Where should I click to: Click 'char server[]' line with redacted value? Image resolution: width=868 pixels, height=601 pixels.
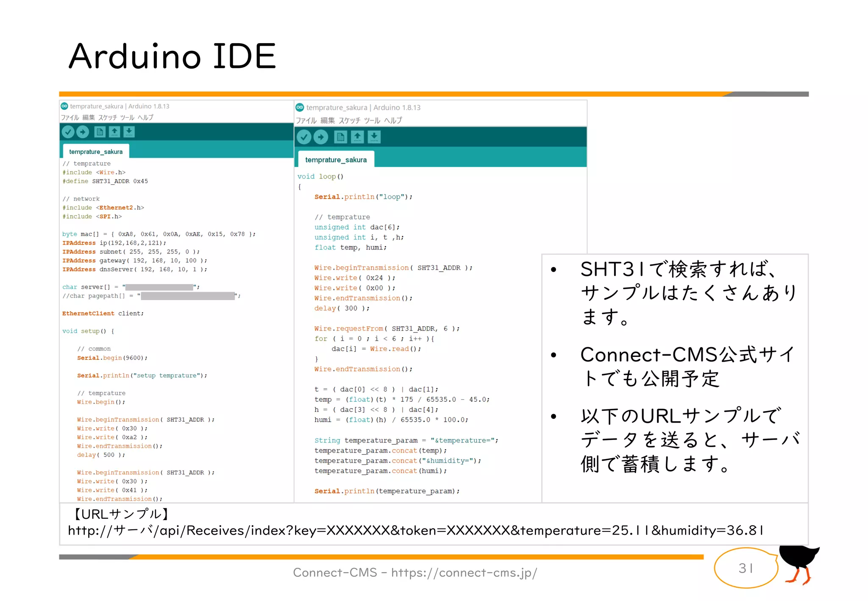pyautogui.click(x=131, y=287)
